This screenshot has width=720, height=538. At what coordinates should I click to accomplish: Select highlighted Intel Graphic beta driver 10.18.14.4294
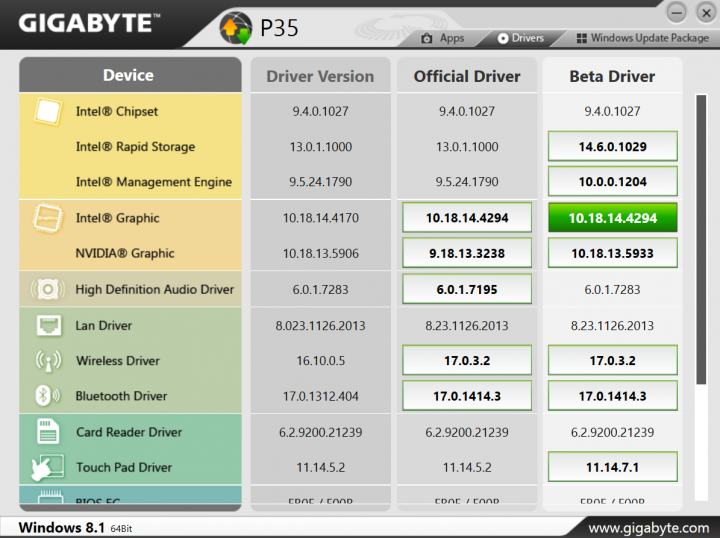[x=612, y=218]
